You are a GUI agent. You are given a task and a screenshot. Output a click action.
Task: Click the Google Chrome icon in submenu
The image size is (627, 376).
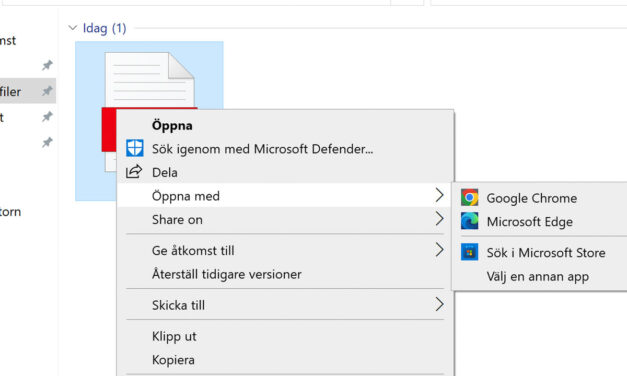point(469,198)
